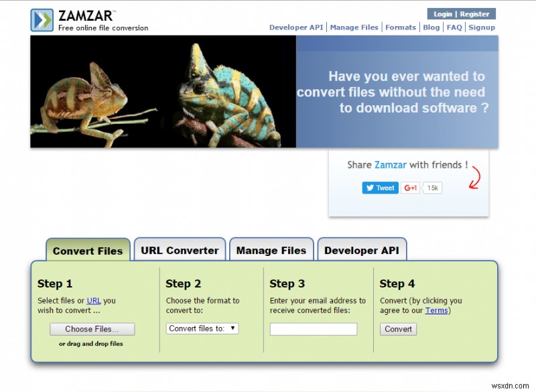This screenshot has width=536, height=392.
Task: Open the Login link
Action: pyautogui.click(x=443, y=14)
